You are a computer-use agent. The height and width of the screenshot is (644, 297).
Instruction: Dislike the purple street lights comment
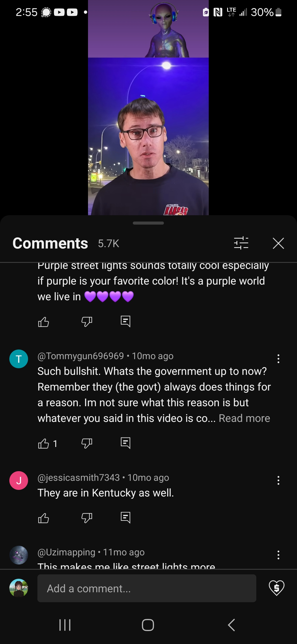pos(87,321)
